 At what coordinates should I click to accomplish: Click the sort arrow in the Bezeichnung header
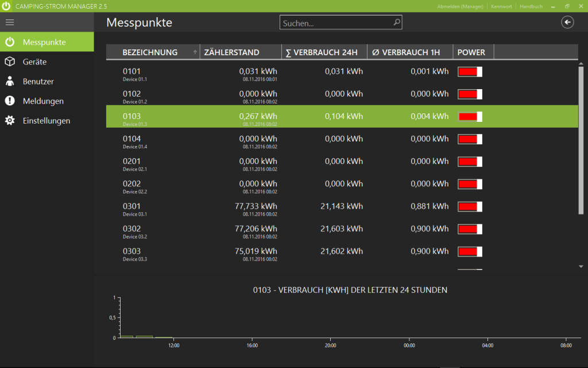195,52
